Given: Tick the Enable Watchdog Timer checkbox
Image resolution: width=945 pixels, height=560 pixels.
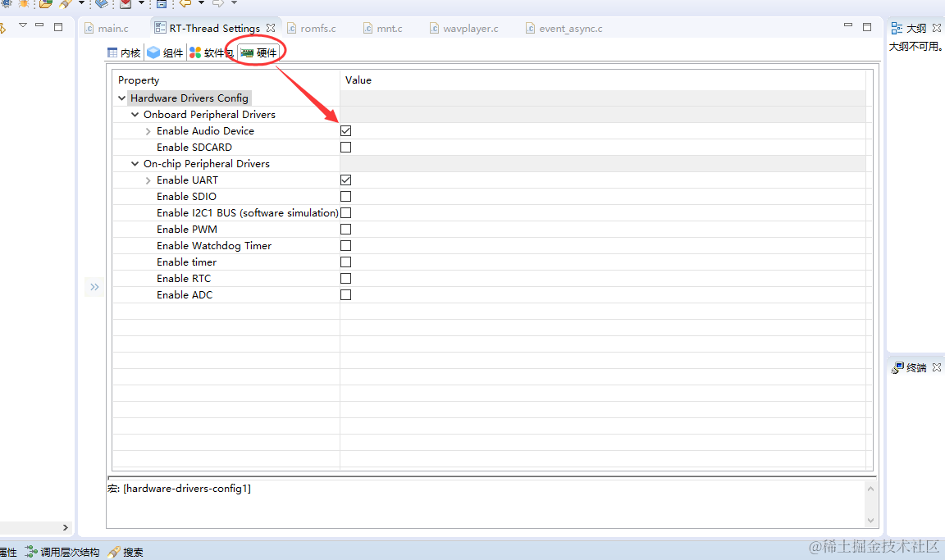Looking at the screenshot, I should click(345, 246).
